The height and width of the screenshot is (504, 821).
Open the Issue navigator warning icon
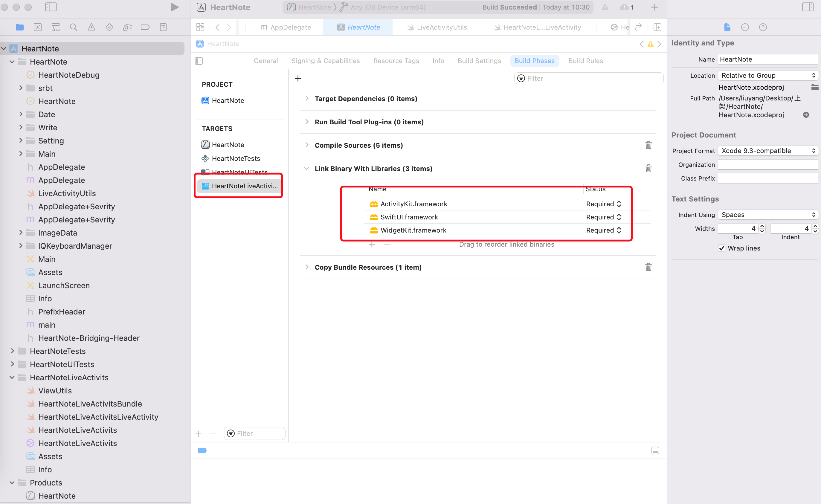[x=91, y=27]
